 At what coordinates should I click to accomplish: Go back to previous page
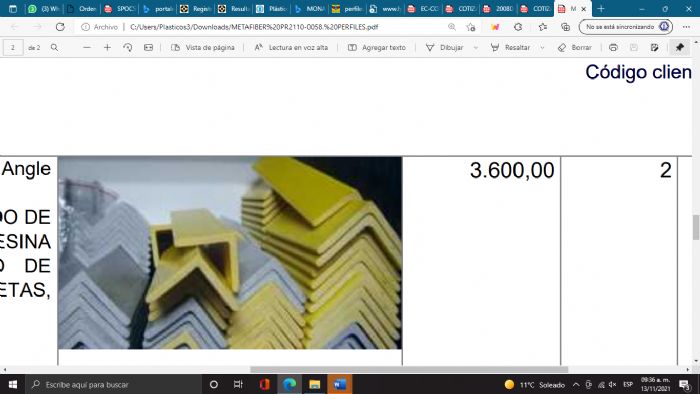[15, 27]
